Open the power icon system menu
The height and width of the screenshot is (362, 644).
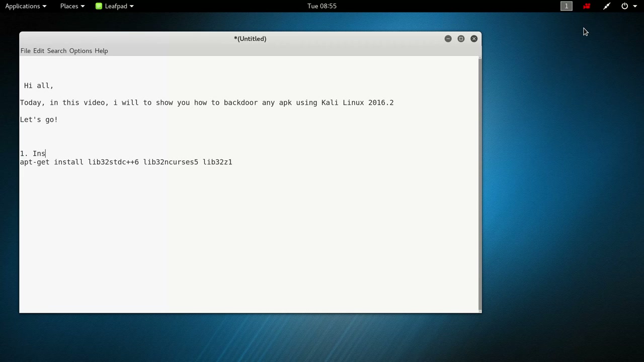[624, 6]
